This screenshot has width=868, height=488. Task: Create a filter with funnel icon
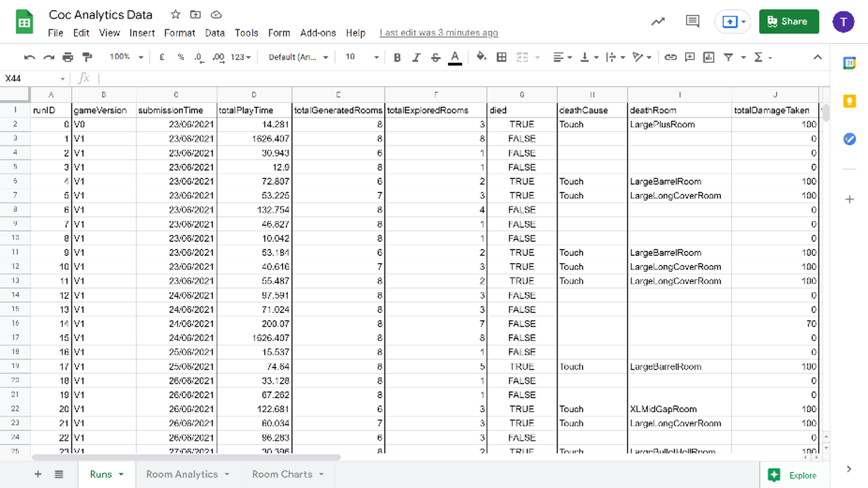[x=728, y=57]
